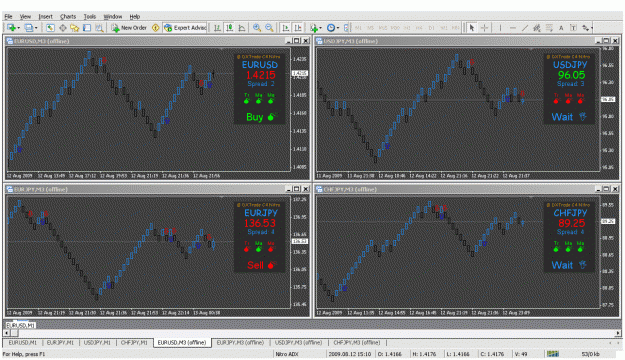The width and height of the screenshot is (625, 360).
Task: Open the Indicators list icon
Action: pos(314,28)
